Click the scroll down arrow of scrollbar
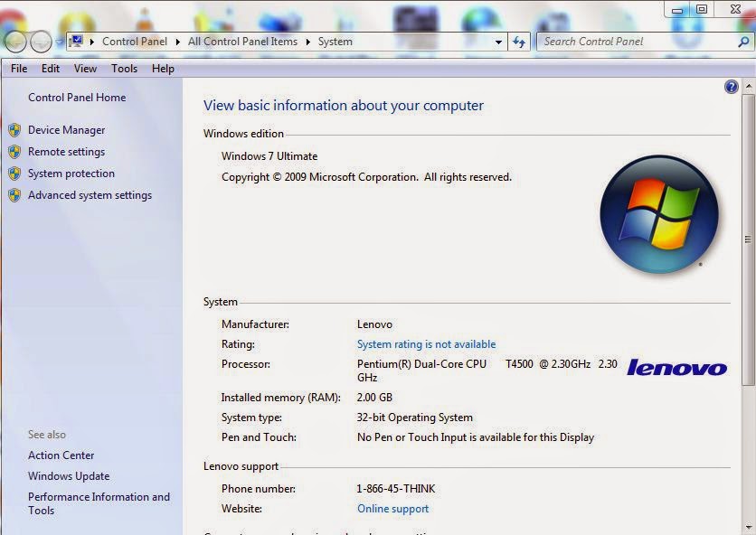This screenshot has width=756, height=535. 748,527
